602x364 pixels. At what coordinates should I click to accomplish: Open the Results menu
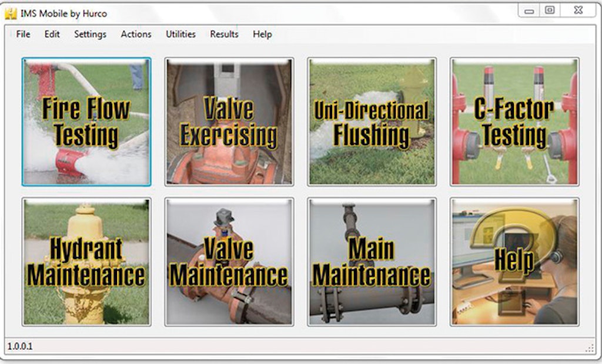(224, 34)
